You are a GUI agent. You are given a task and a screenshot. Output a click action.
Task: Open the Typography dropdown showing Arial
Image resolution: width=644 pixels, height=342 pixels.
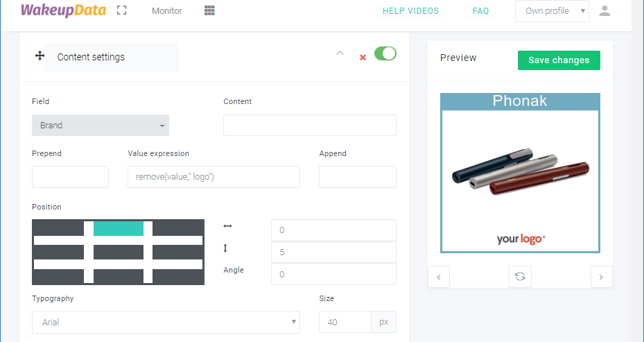pos(166,323)
